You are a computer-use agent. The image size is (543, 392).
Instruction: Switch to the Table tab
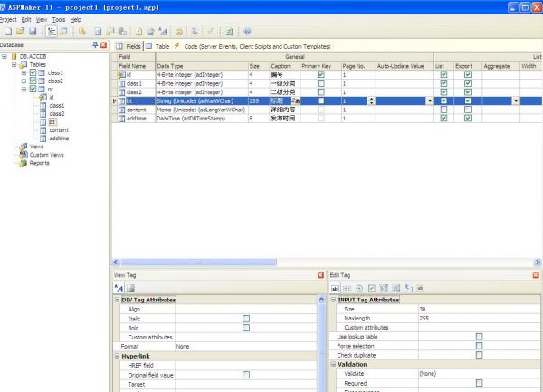click(x=158, y=44)
